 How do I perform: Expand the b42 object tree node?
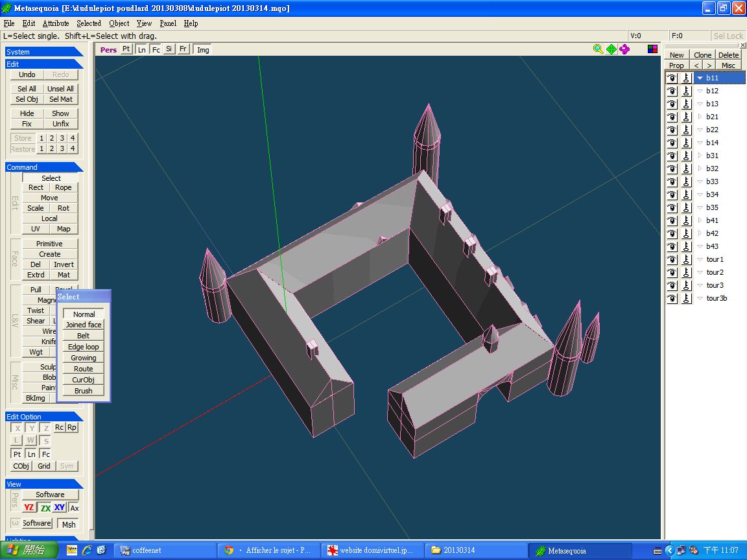pos(700,234)
